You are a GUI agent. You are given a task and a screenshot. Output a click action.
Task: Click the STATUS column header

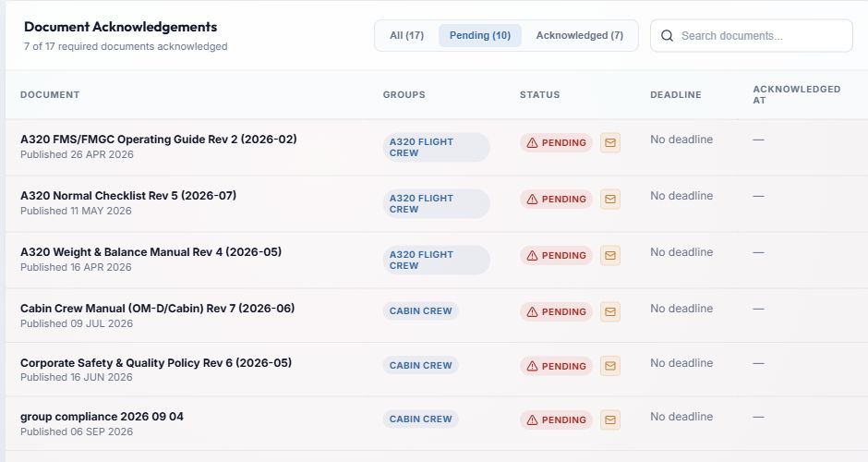click(x=540, y=95)
